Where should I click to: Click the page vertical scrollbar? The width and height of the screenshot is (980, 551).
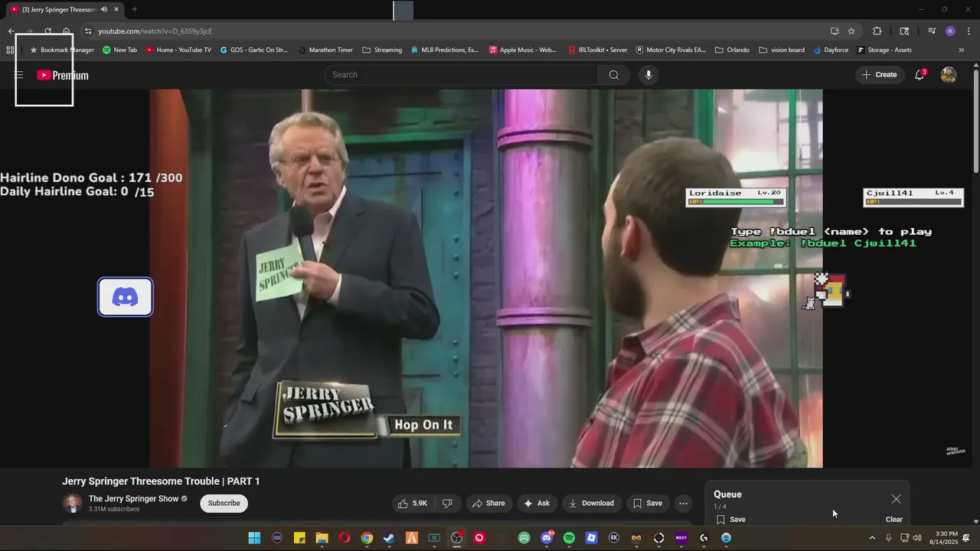click(976, 121)
